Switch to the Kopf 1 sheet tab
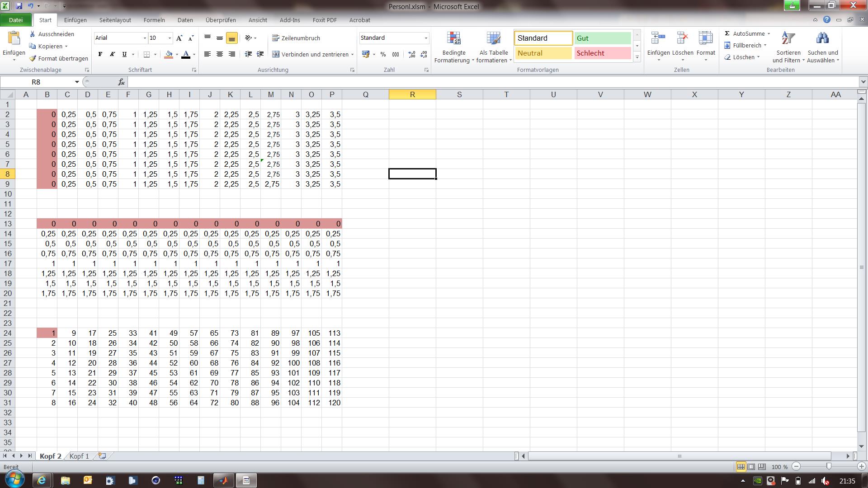This screenshot has width=868, height=488. [x=79, y=456]
